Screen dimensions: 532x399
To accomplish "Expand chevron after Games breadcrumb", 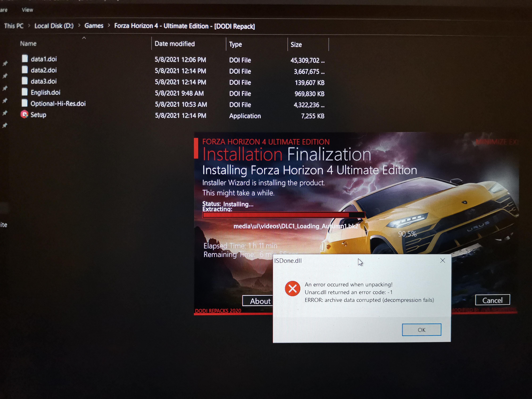I will [109, 25].
